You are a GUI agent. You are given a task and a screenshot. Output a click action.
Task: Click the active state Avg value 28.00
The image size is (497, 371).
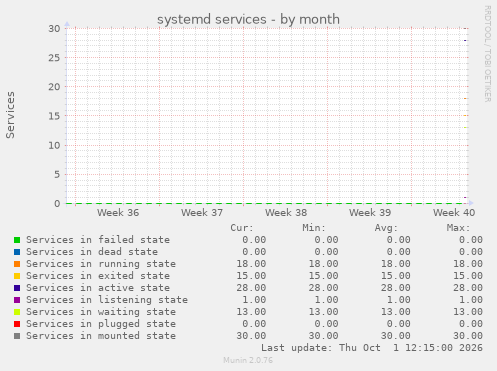click(x=396, y=288)
